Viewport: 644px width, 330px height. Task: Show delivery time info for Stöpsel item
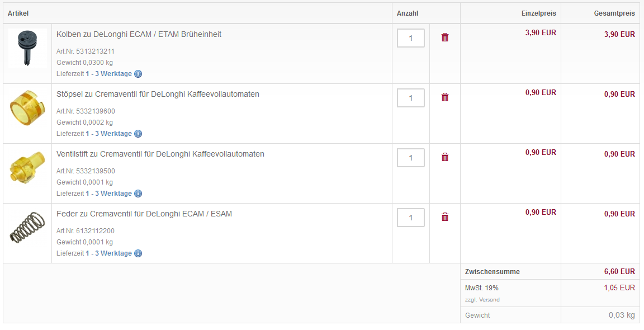(138, 134)
